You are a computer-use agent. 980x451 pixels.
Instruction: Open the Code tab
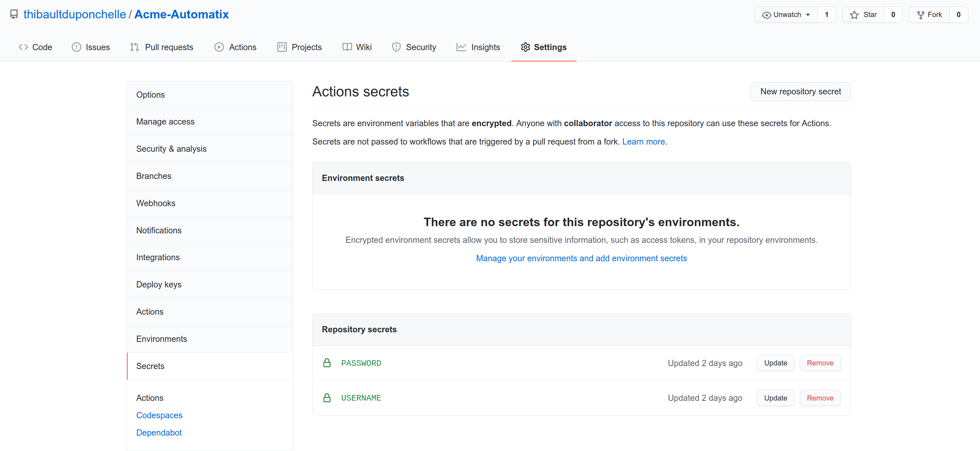pyautogui.click(x=35, y=47)
